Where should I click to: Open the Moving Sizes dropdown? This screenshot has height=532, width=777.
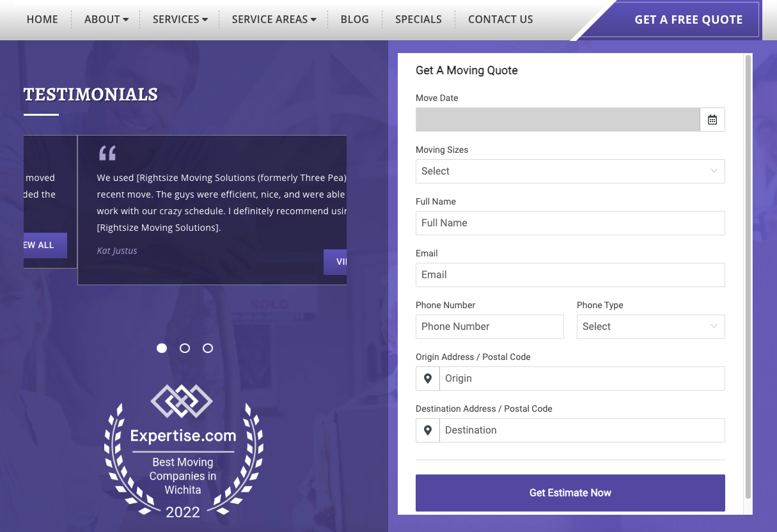[x=570, y=171]
